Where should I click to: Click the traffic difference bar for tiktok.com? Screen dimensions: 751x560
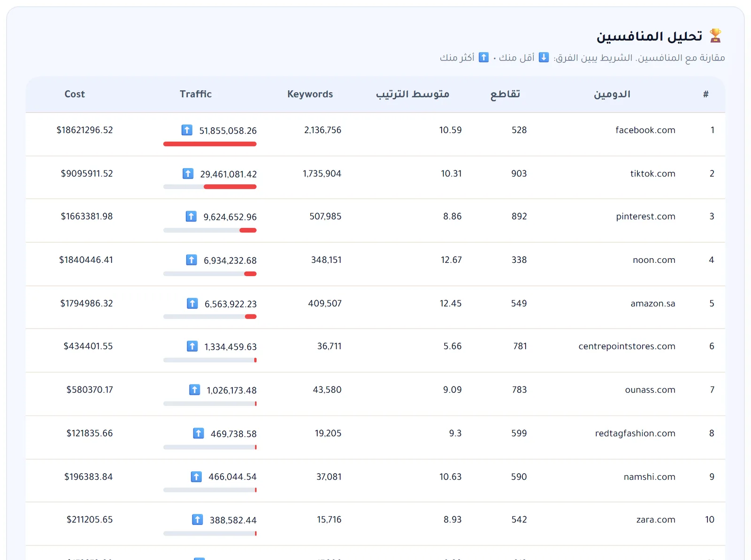(210, 187)
